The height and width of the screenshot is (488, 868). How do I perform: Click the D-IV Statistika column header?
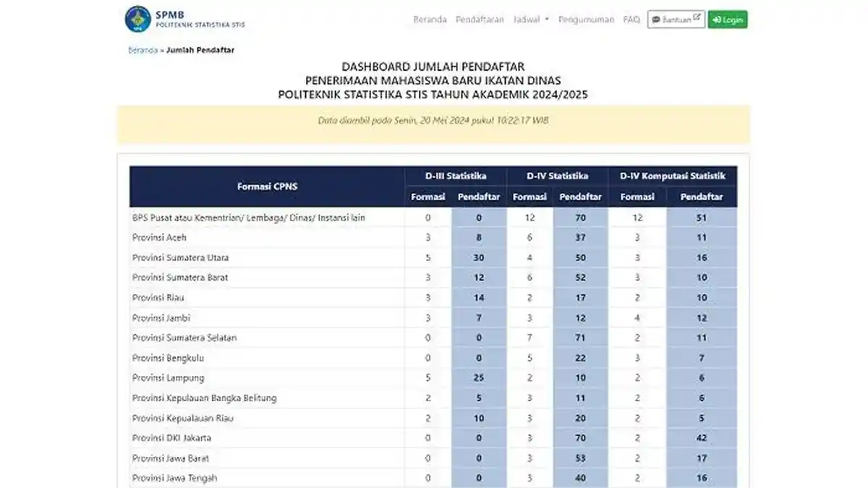coord(557,176)
